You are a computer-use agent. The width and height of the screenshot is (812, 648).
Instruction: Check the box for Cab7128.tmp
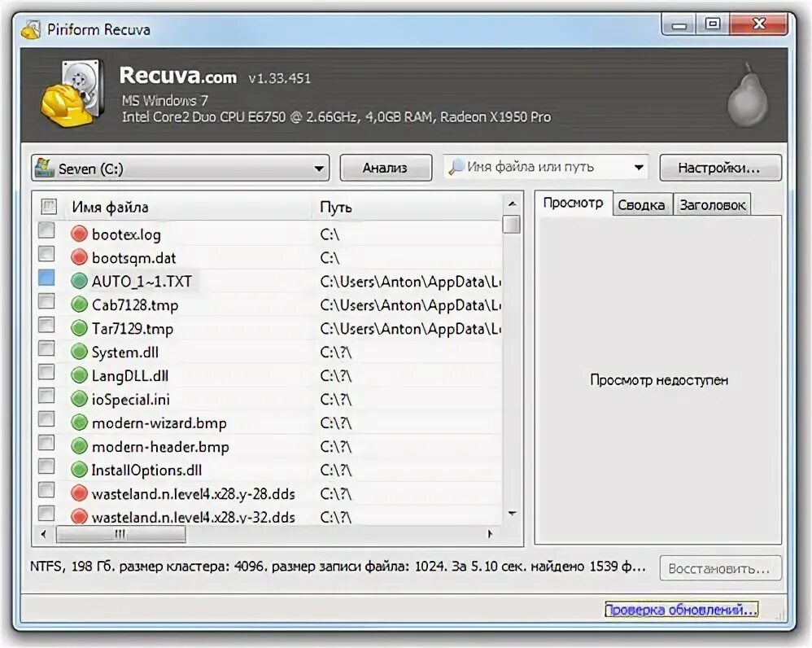coord(46,301)
